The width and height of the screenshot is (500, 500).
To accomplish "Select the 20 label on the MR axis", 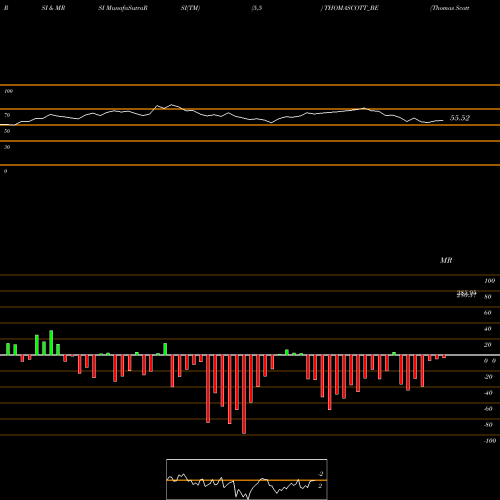I will pos(487,345).
